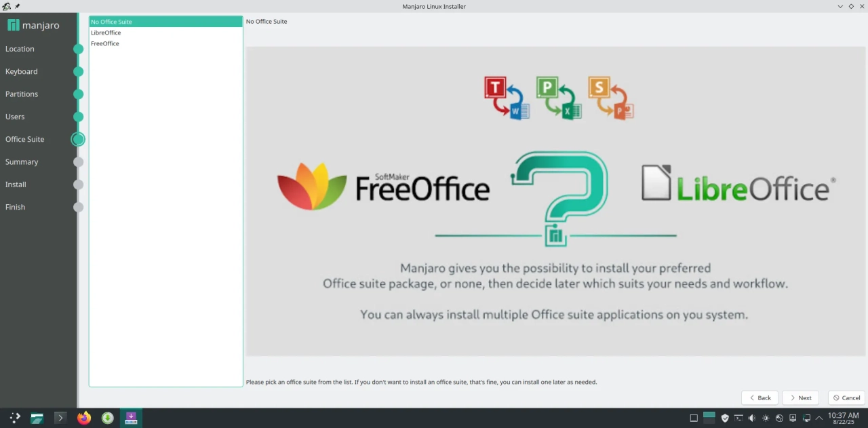Select LibreOffice in the office suite list
The width and height of the screenshot is (868, 428).
tap(106, 33)
